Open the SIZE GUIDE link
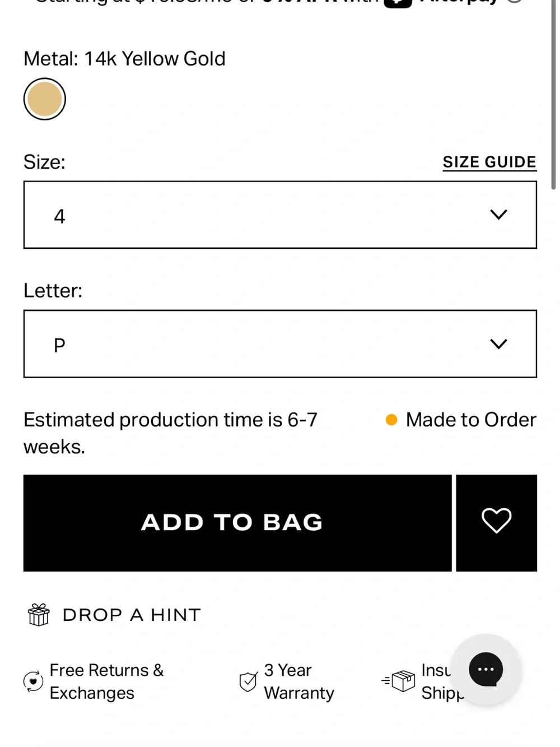 (489, 163)
